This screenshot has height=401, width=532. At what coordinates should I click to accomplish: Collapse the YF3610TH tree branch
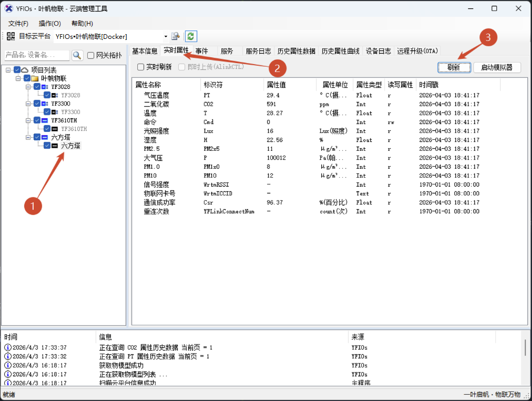pyautogui.click(x=28, y=120)
